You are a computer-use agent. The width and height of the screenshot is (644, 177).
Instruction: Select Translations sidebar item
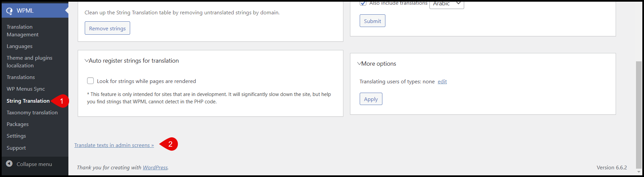click(21, 77)
